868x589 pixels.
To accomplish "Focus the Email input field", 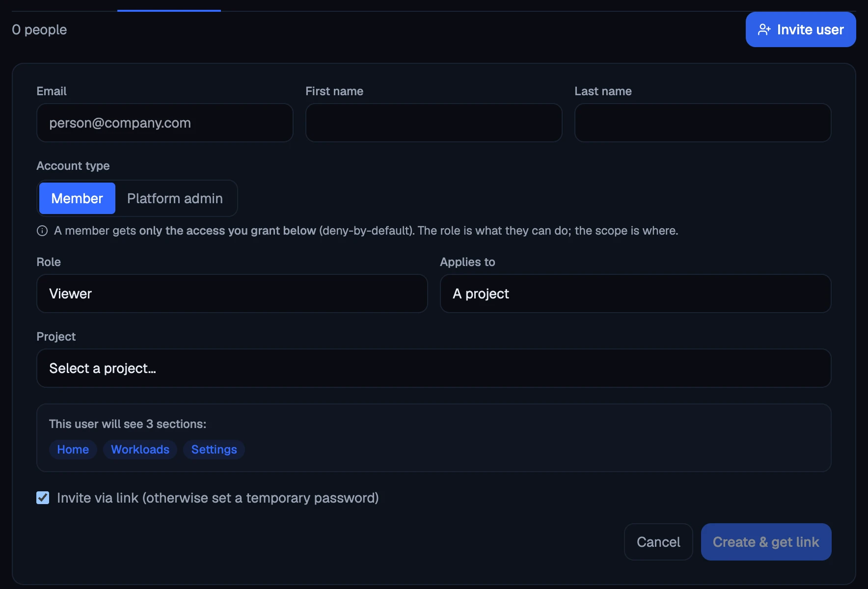I will (x=165, y=123).
